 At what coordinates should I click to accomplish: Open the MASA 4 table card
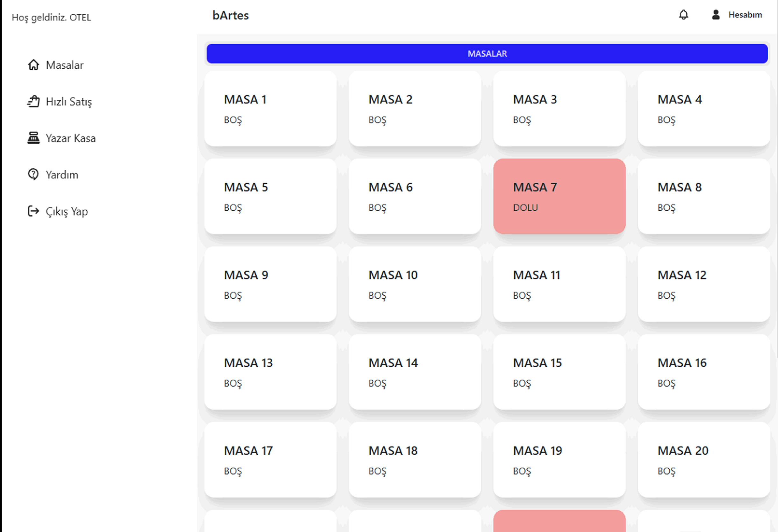[704, 109]
